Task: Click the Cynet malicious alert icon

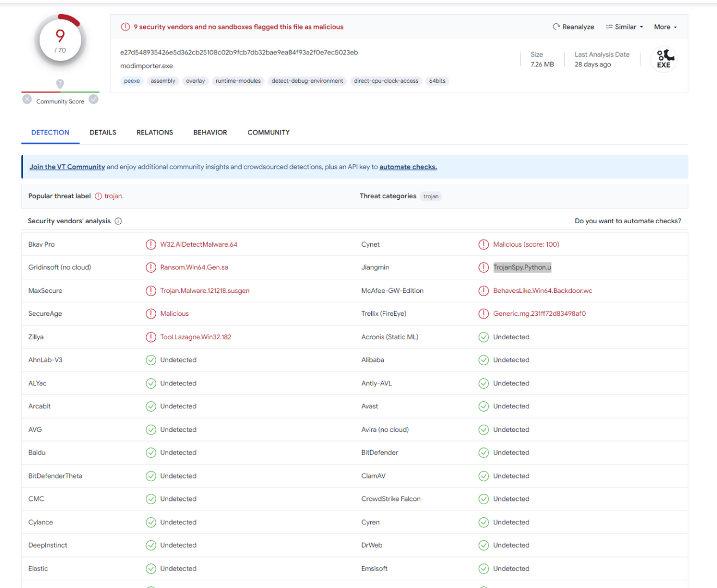Action: (x=483, y=244)
